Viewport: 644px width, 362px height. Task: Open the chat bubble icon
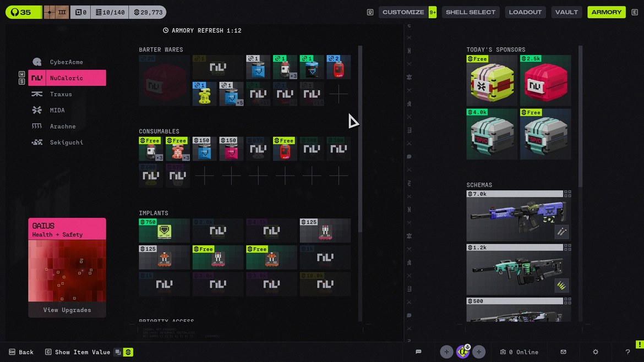pos(418,352)
